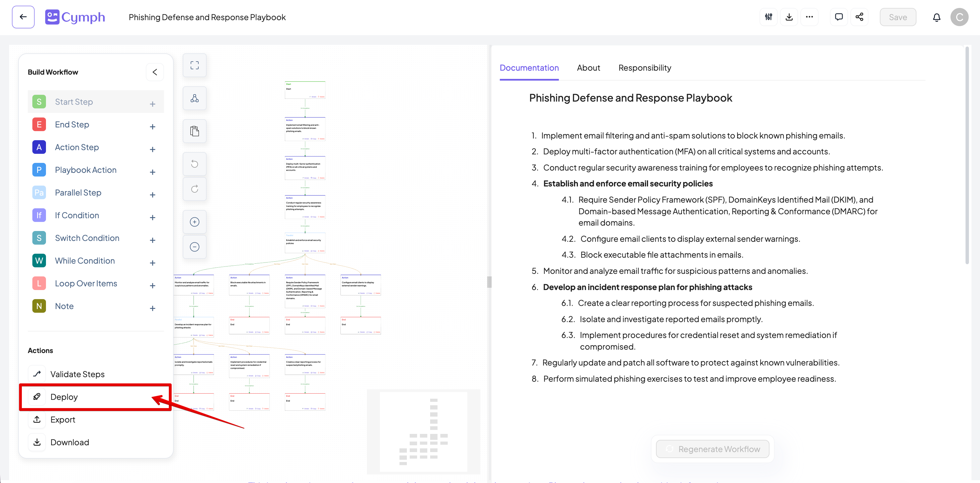Viewport: 980px width, 483px height.
Task: Add an If Condition step
Action: coord(153,217)
